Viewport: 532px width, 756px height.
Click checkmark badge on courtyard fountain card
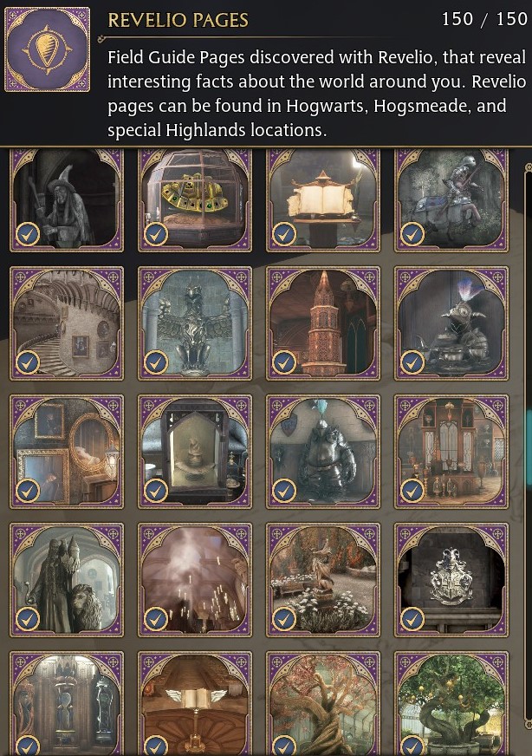pos(284,619)
